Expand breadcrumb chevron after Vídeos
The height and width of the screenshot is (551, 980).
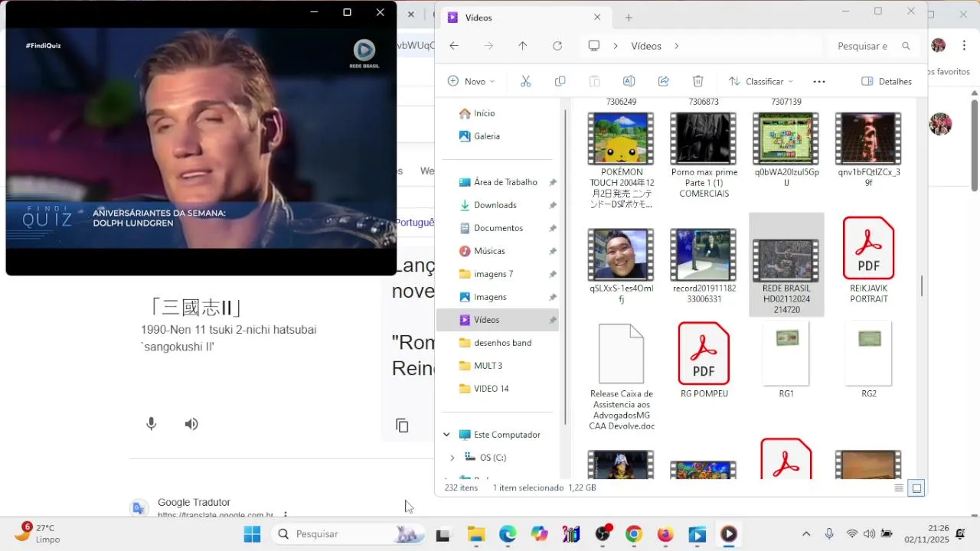coord(676,46)
